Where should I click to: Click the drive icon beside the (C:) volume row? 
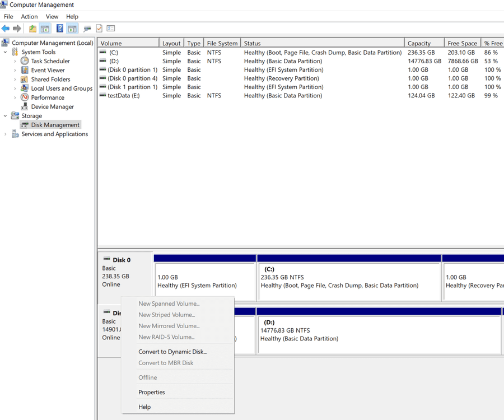103,52
